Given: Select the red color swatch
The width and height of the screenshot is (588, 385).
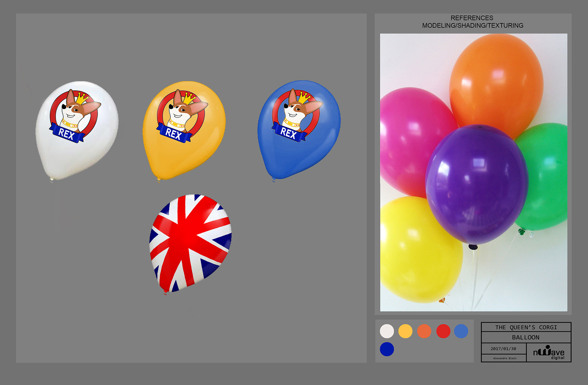Looking at the screenshot, I should click(x=443, y=331).
